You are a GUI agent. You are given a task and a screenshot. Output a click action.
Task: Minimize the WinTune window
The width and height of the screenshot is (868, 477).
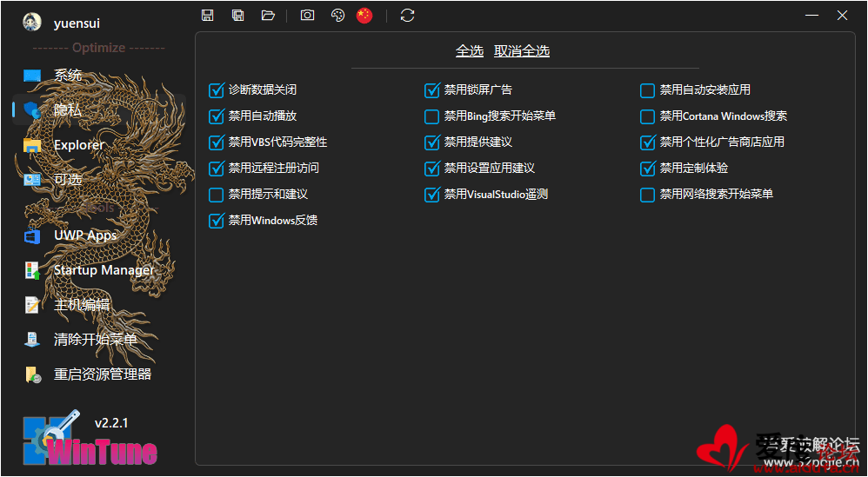coord(812,16)
